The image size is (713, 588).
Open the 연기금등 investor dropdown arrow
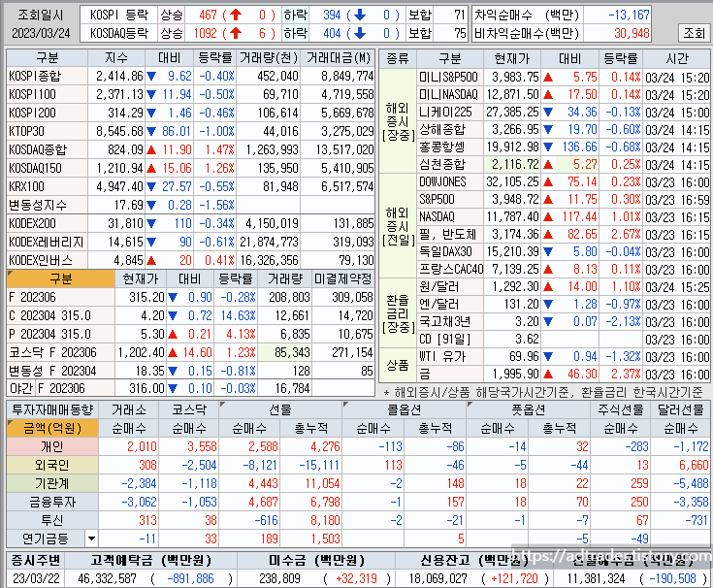[91, 539]
